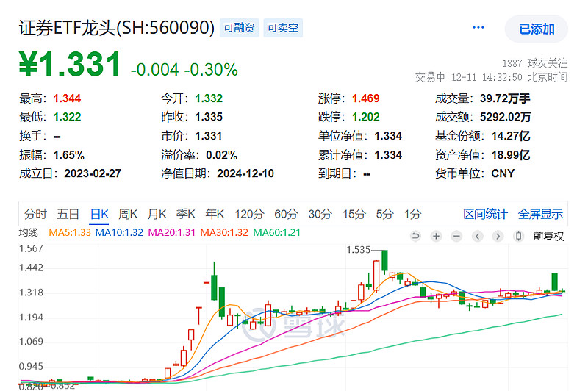The width and height of the screenshot is (588, 391).
Task: Click the 可融资 tag
Action: pyautogui.click(x=239, y=28)
